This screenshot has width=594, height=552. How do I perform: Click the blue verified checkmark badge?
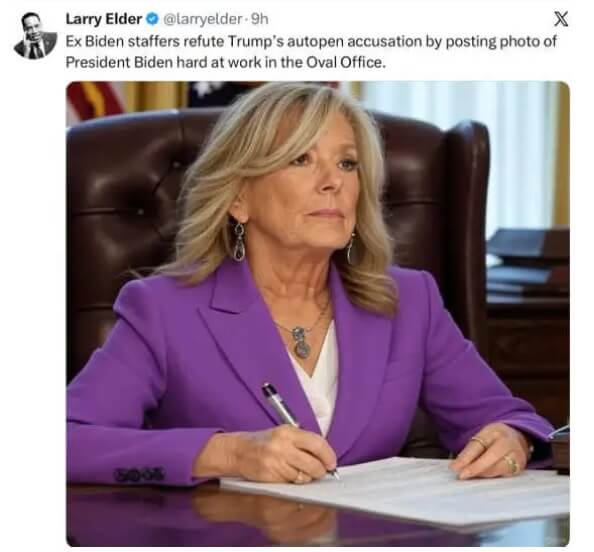coord(152,19)
